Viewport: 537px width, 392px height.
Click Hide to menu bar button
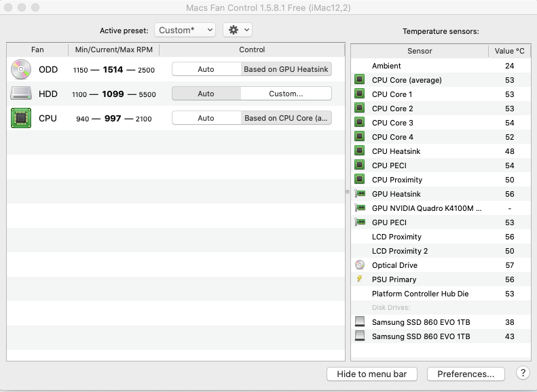point(371,374)
